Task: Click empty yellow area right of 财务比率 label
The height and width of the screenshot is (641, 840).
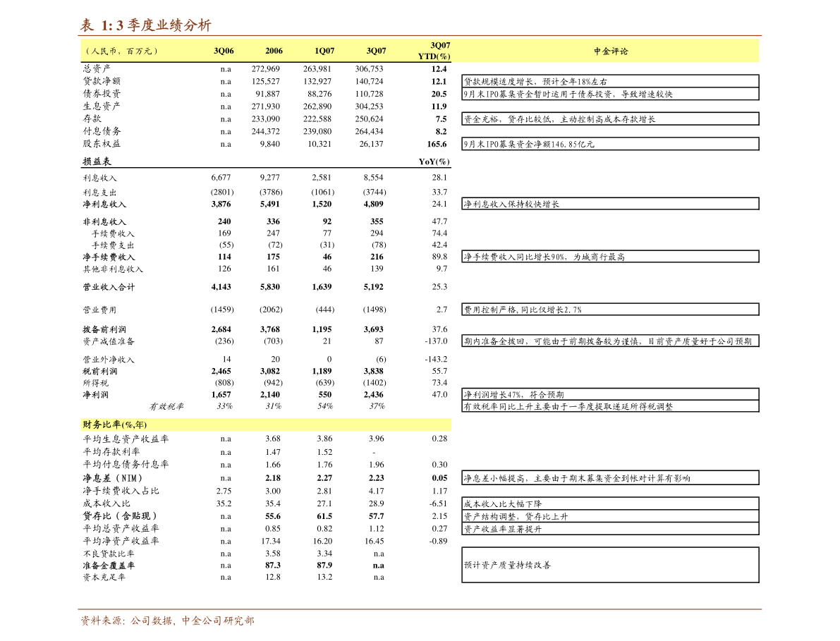Action: coord(296,425)
